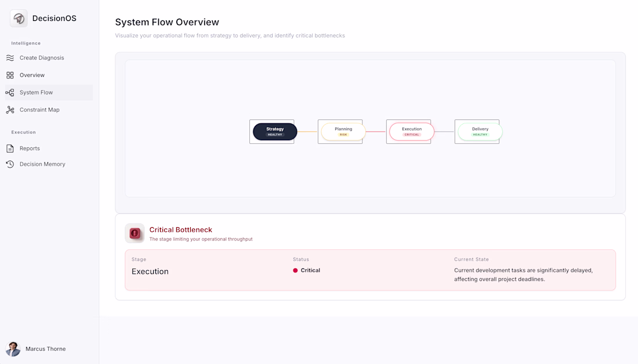Select the Delivery healthy stage node

480,132
